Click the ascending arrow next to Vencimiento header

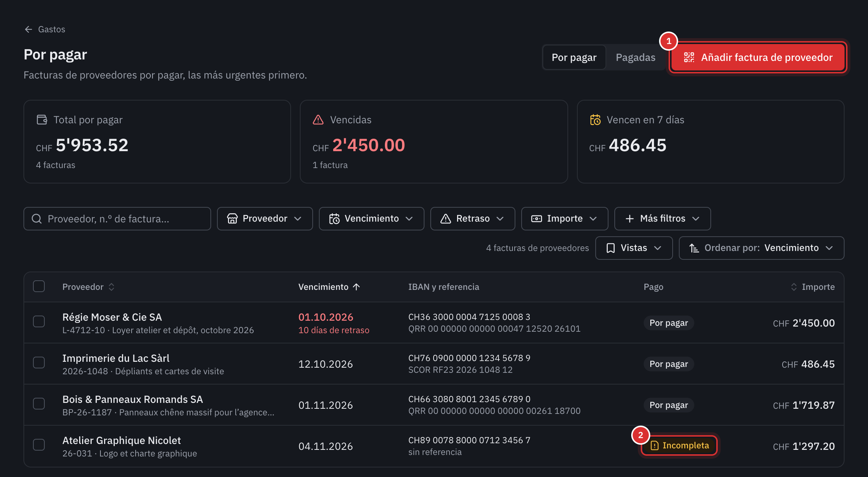click(356, 287)
